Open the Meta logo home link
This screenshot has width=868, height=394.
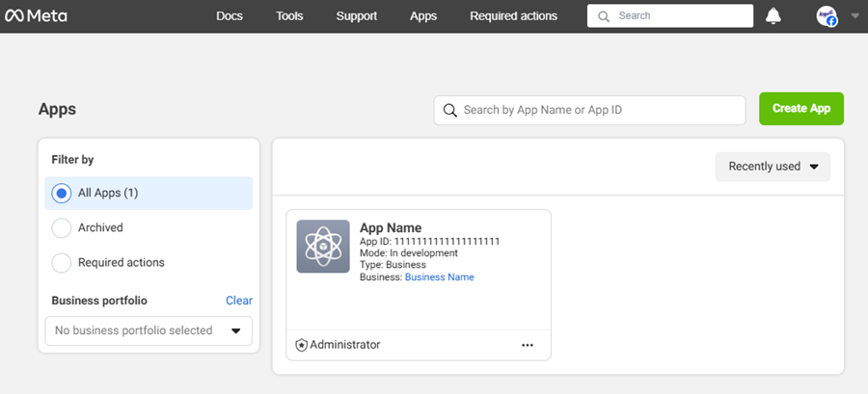point(36,16)
